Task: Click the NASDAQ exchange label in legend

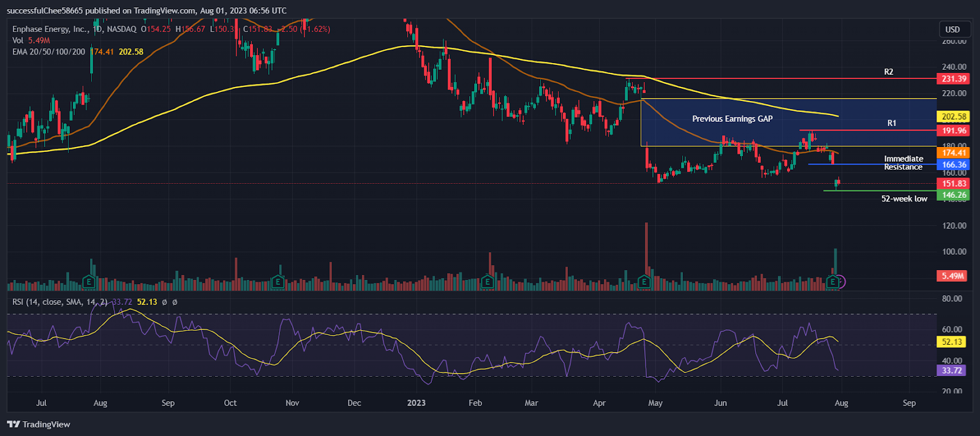Action: tap(122, 29)
